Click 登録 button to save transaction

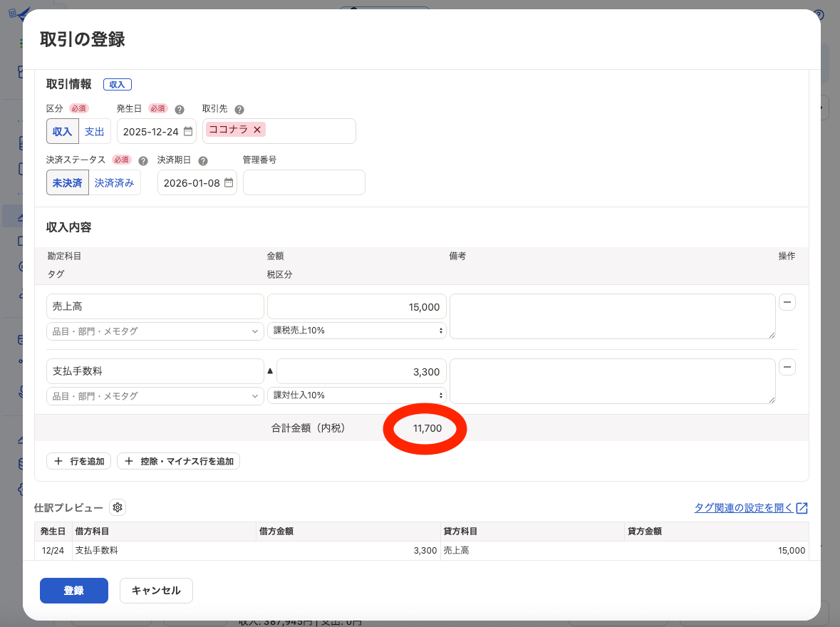[x=74, y=591]
